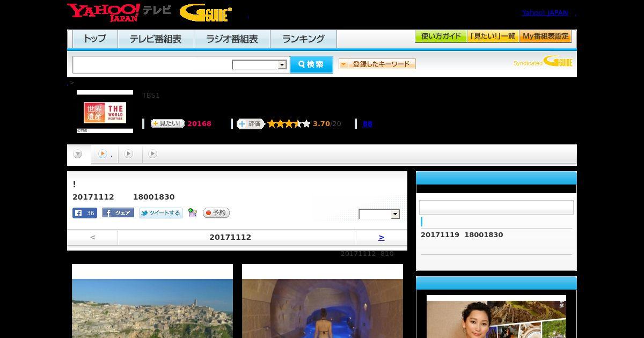The width and height of the screenshot is (644, 338).
Task: Click the 予約 record button
Action: coord(216,213)
